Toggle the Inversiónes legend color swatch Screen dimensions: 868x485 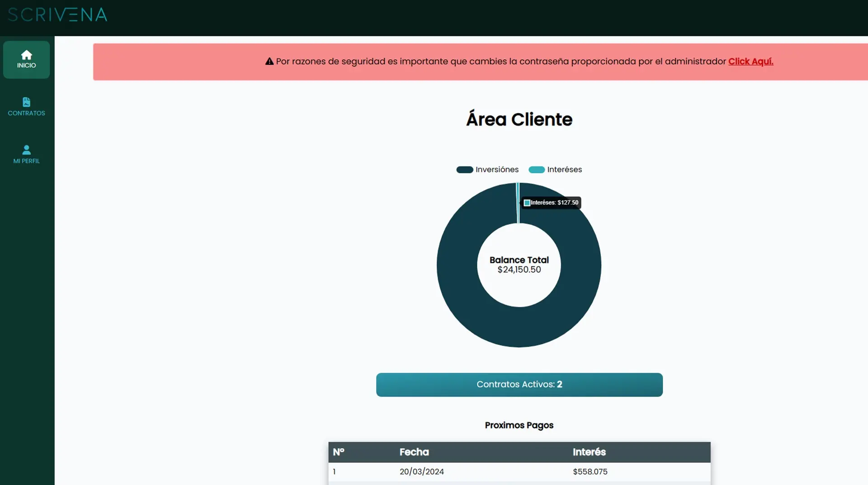click(464, 170)
